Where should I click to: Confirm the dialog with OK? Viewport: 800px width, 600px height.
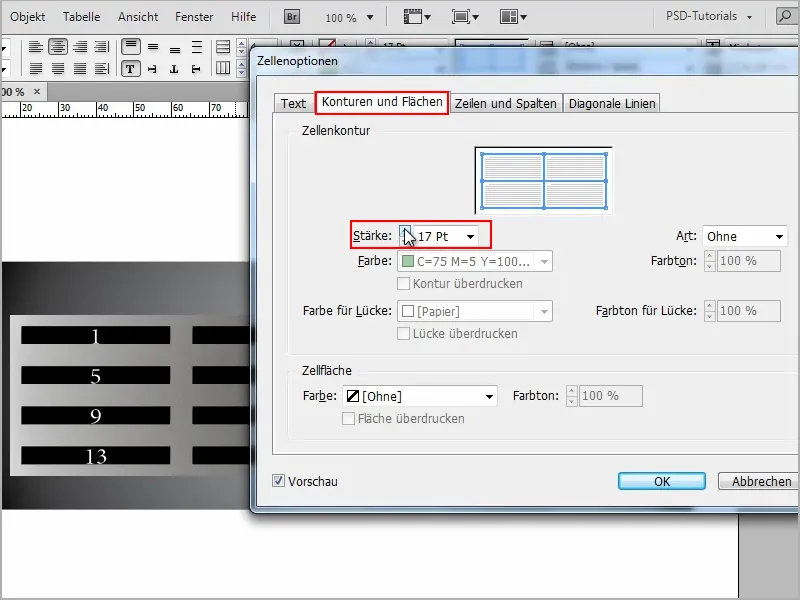point(661,481)
